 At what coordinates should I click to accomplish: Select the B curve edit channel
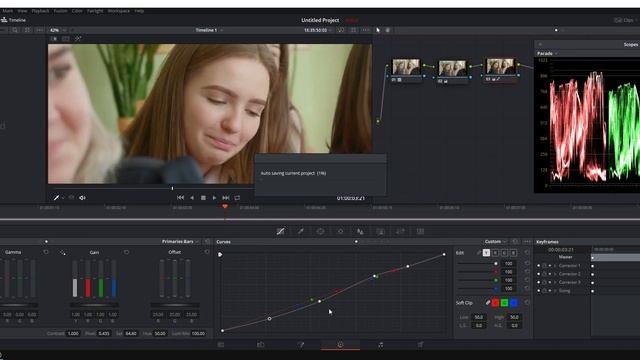513,253
